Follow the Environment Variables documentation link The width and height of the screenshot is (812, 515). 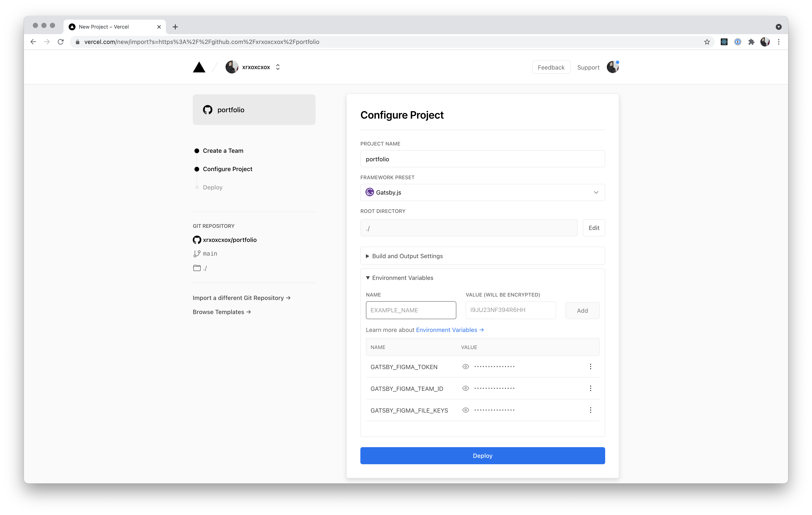coord(449,330)
